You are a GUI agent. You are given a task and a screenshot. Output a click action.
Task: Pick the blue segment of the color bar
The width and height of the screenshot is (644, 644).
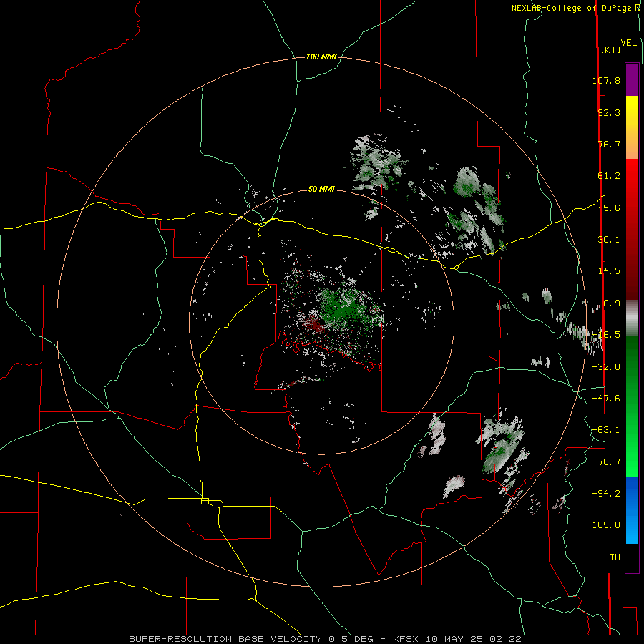(632, 510)
